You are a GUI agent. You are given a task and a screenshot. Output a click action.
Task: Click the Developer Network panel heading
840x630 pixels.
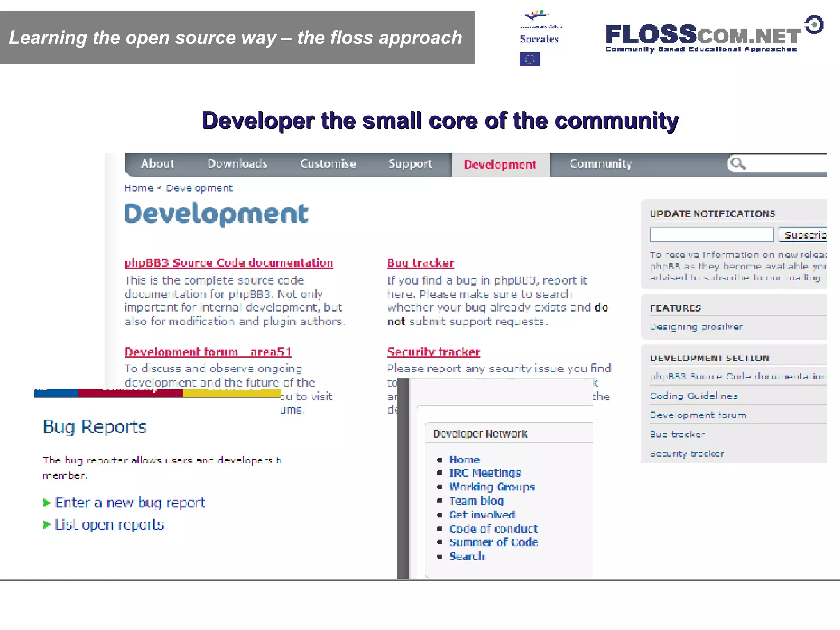click(x=480, y=434)
